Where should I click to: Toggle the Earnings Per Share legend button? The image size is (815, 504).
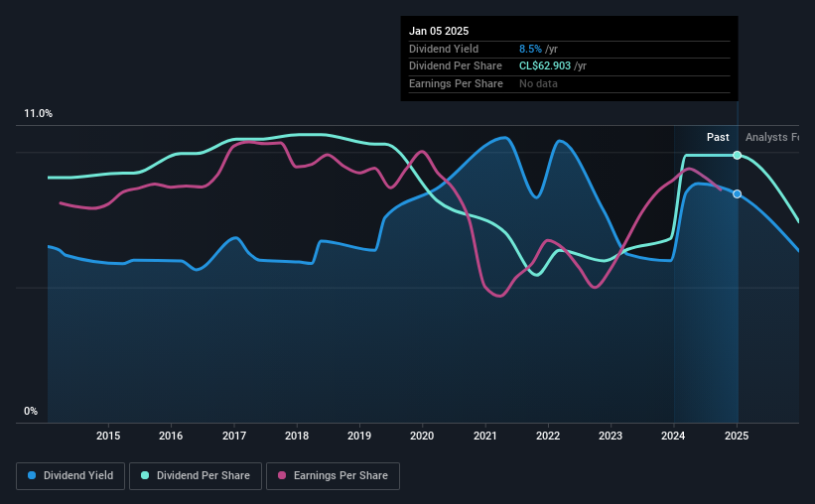click(x=333, y=476)
